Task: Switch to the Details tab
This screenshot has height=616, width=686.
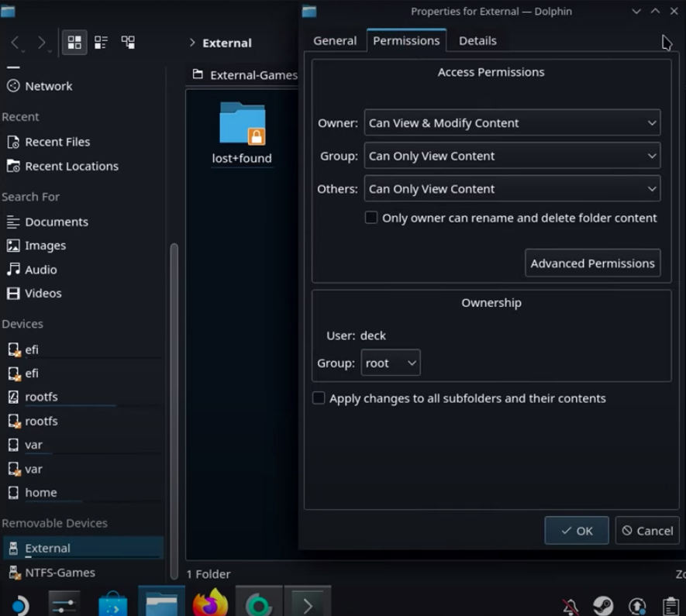Action: [x=477, y=40]
